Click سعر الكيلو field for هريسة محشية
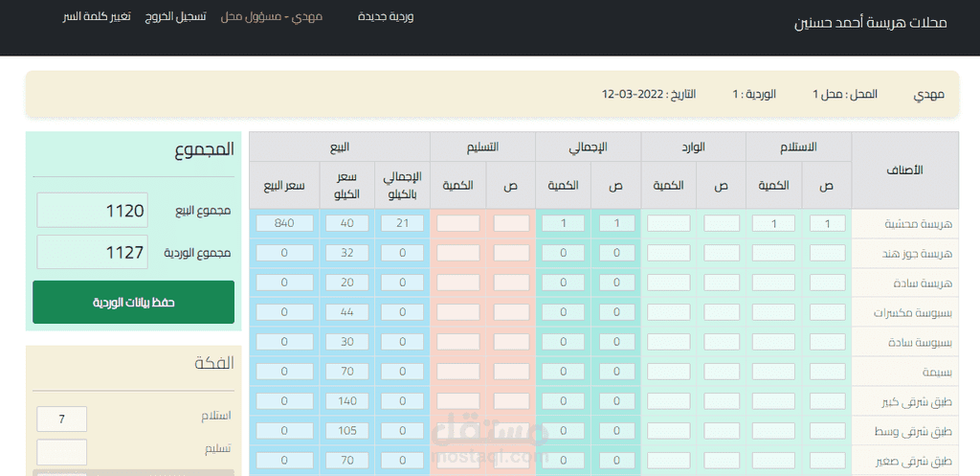 [x=347, y=223]
